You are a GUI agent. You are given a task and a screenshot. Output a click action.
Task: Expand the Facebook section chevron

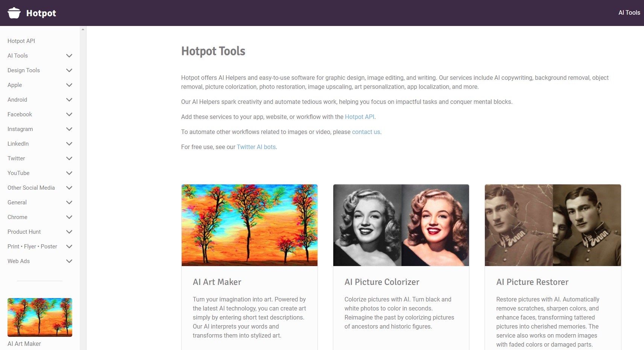tap(69, 114)
